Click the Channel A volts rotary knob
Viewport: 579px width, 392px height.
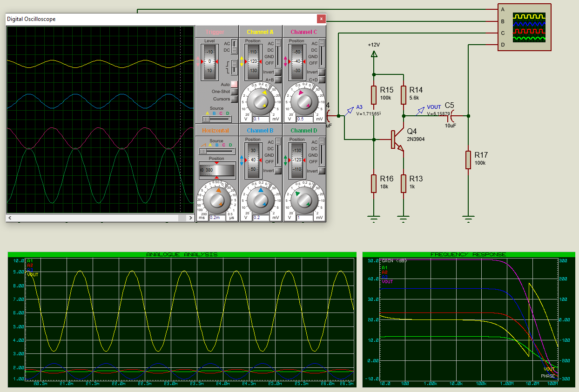(x=260, y=101)
